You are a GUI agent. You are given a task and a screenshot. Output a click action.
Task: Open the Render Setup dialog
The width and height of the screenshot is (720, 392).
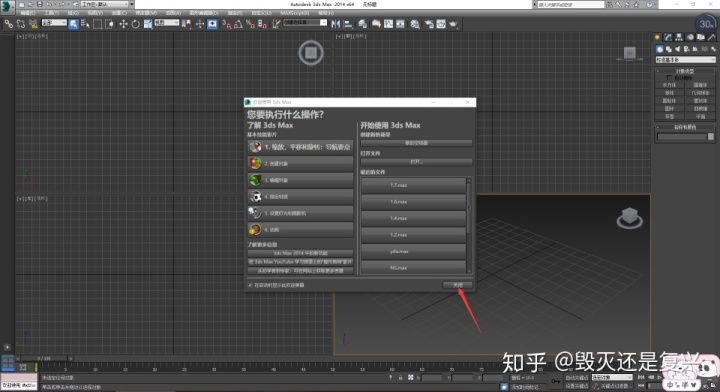429,24
